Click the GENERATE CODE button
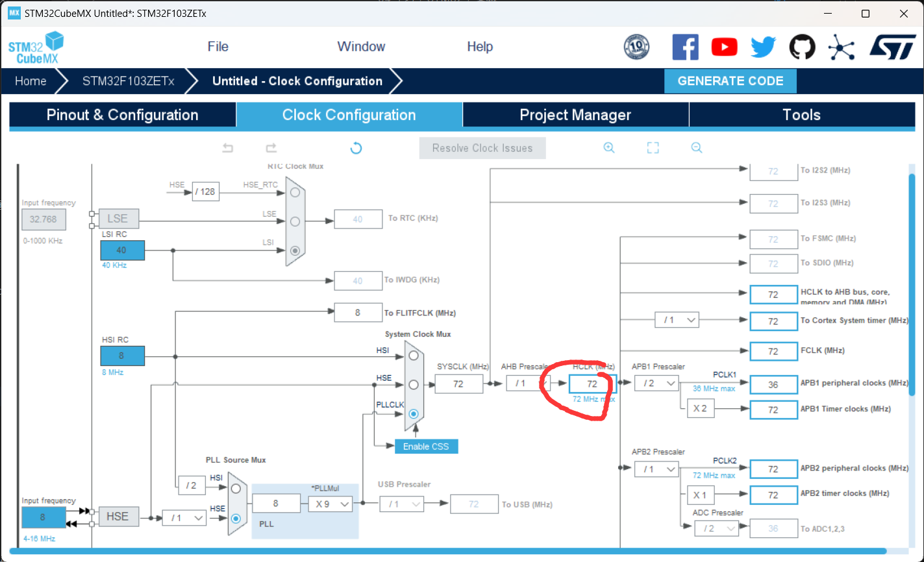This screenshot has width=924, height=562. (x=730, y=81)
